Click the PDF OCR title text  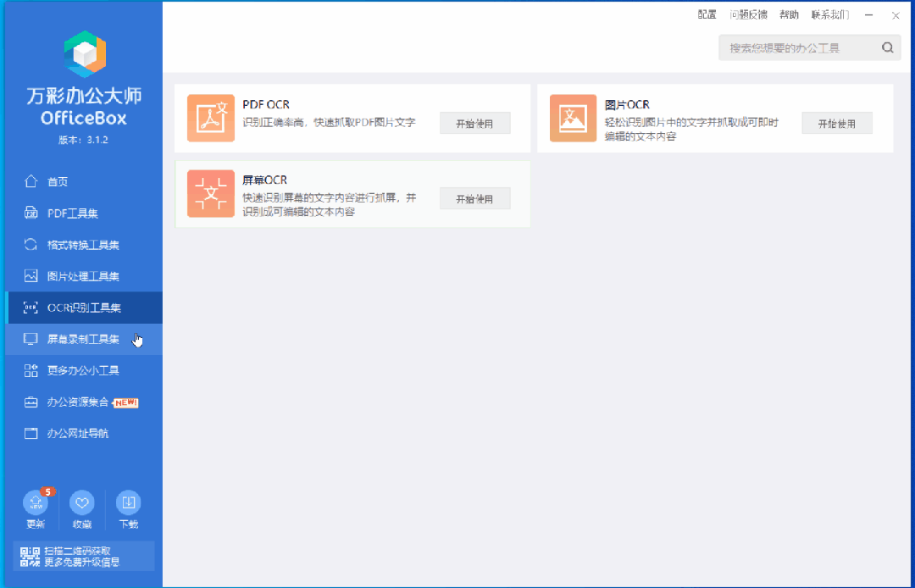266,105
